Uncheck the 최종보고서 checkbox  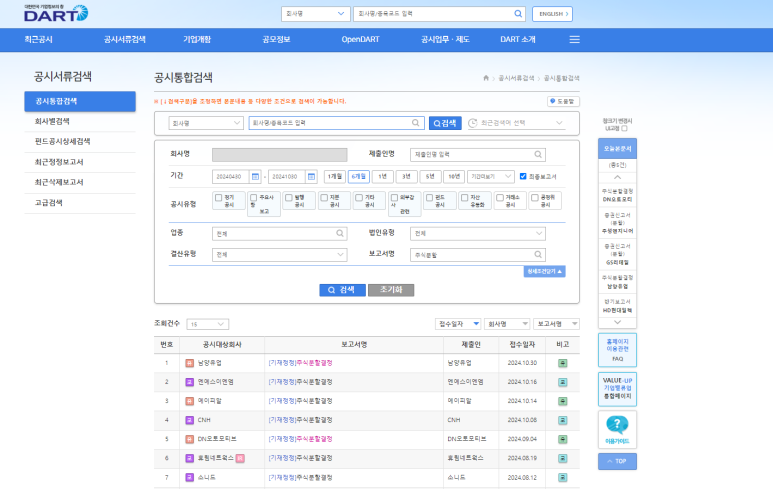click(x=523, y=176)
